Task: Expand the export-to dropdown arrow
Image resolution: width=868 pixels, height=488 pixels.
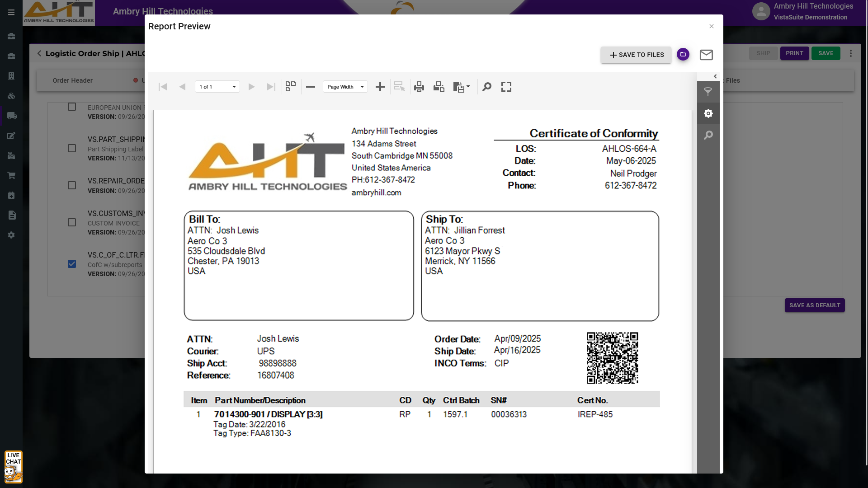Action: [x=468, y=86]
